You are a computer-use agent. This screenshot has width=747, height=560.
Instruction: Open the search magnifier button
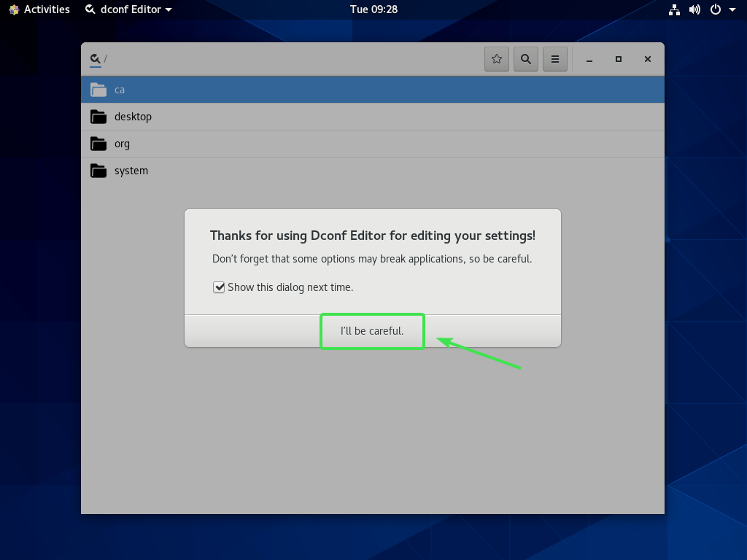click(x=526, y=59)
